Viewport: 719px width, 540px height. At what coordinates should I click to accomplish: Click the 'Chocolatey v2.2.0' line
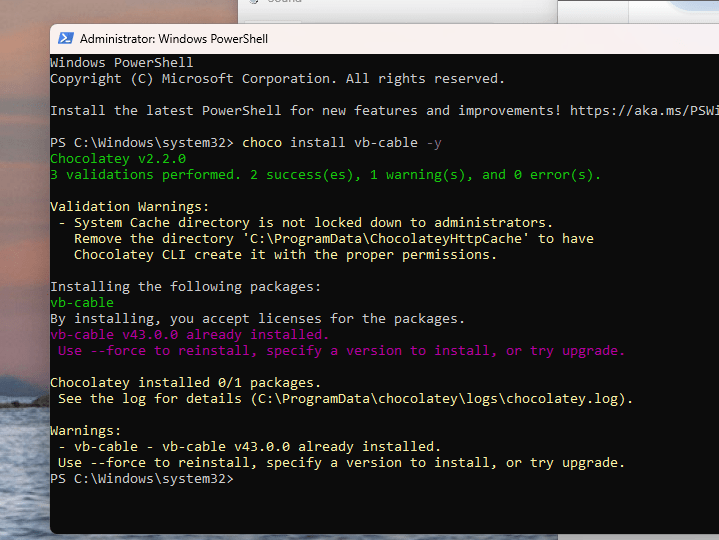tap(118, 159)
